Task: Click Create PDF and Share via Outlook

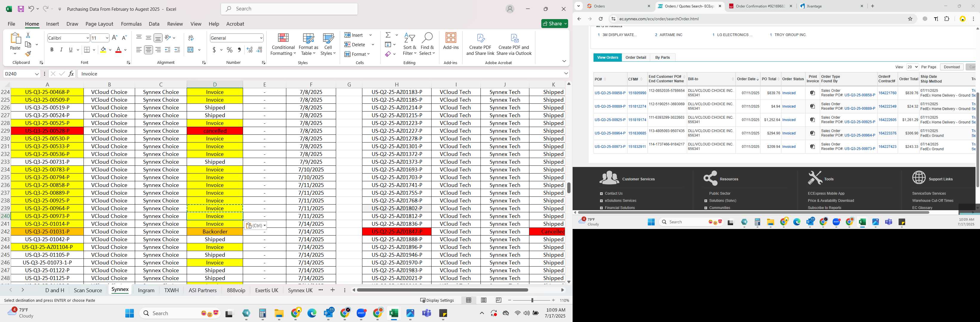Action: tap(514, 44)
